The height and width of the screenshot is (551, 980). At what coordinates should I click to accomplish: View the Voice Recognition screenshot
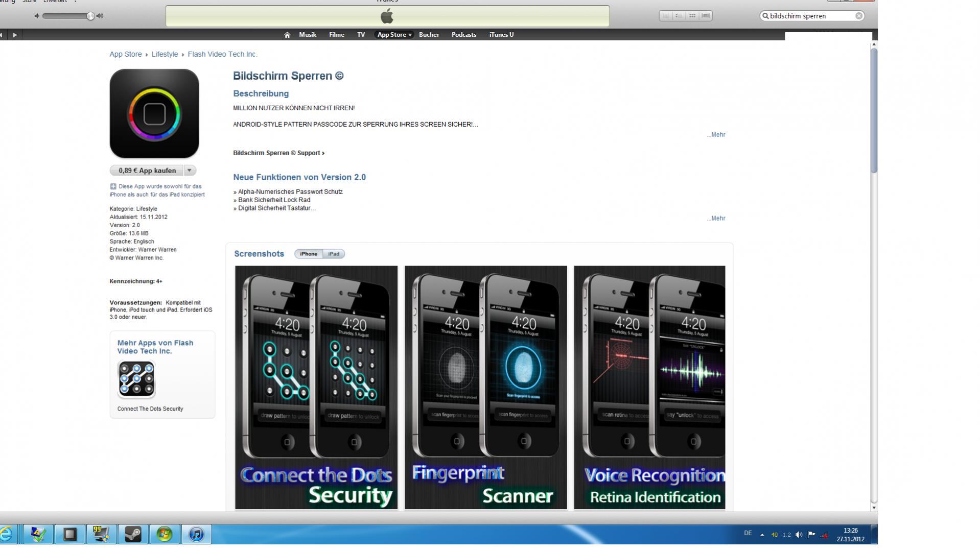tap(649, 388)
